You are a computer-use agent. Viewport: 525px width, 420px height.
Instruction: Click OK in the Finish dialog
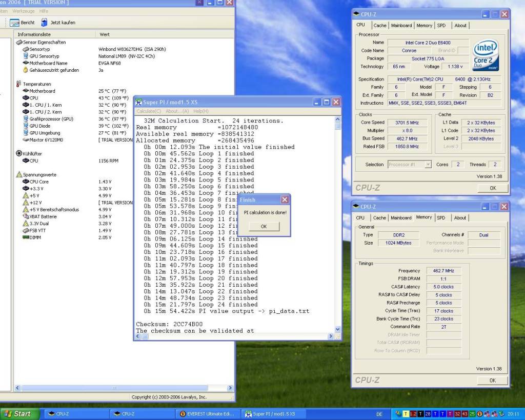264,227
